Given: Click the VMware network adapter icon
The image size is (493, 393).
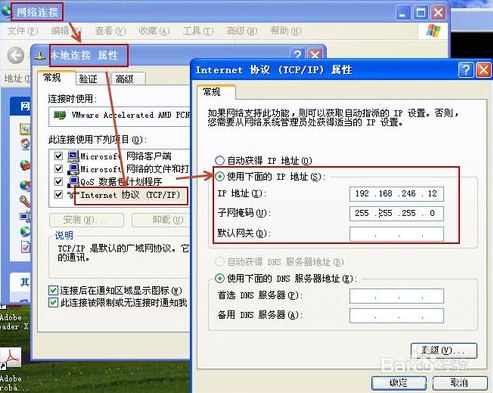Looking at the screenshot, I should pos(60,115).
